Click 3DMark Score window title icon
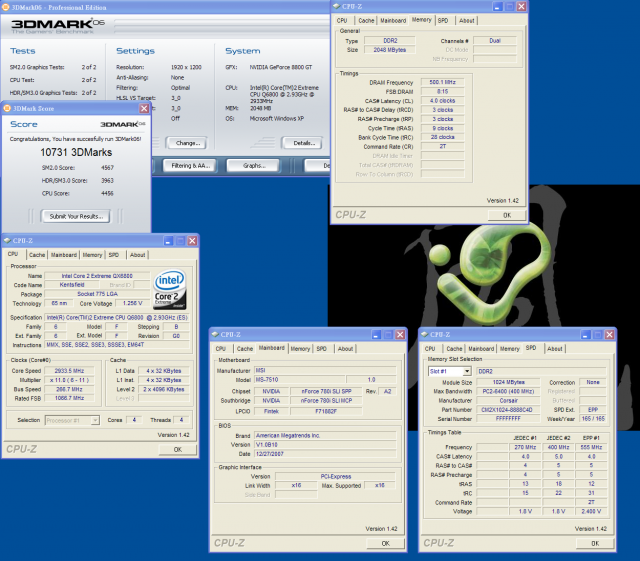Image resolution: width=640 pixels, height=561 pixels. tap(7, 108)
